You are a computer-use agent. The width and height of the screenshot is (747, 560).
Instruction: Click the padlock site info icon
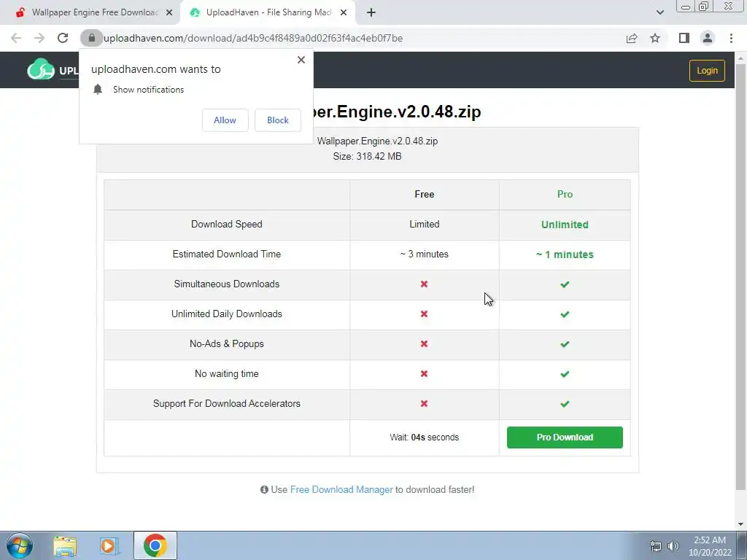[92, 38]
